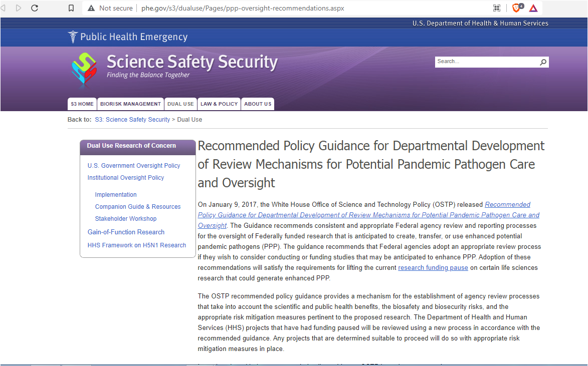The height and width of the screenshot is (366, 588).
Task: Click the 'Back to:' breadcrumb label
Action: 80,120
